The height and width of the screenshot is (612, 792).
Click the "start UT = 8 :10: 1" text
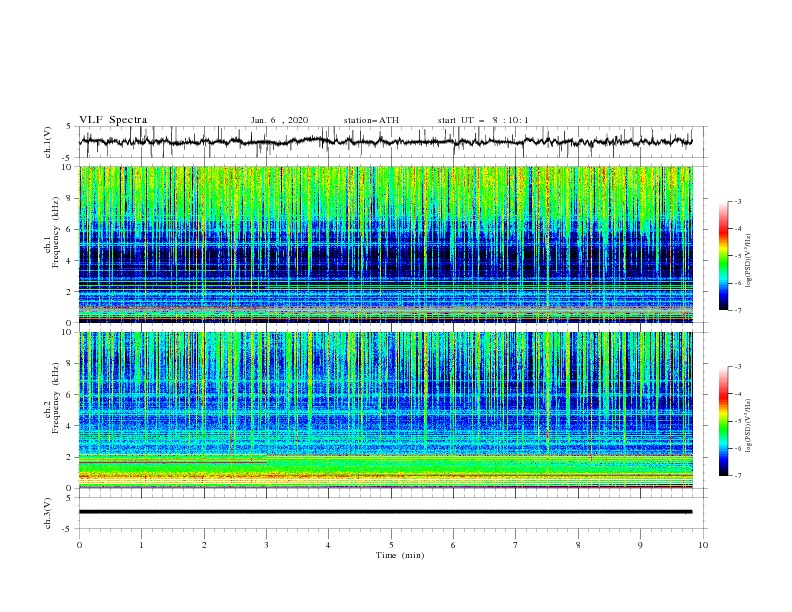[x=483, y=120]
